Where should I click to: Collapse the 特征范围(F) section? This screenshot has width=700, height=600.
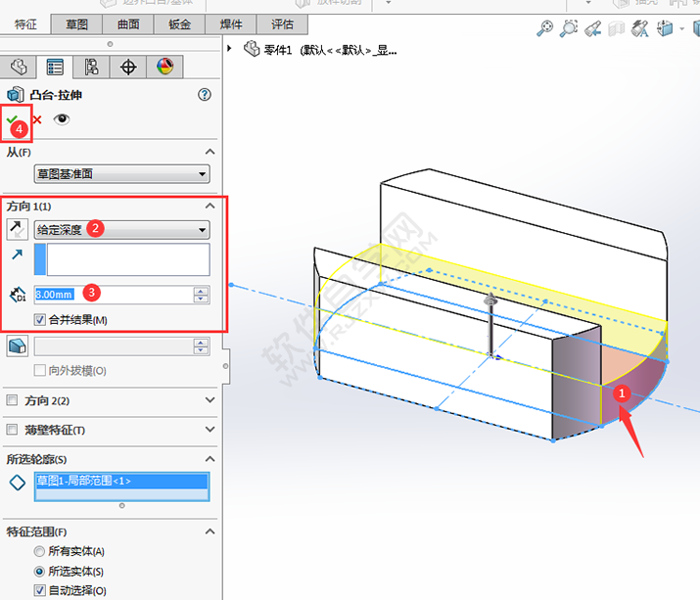coord(210,531)
